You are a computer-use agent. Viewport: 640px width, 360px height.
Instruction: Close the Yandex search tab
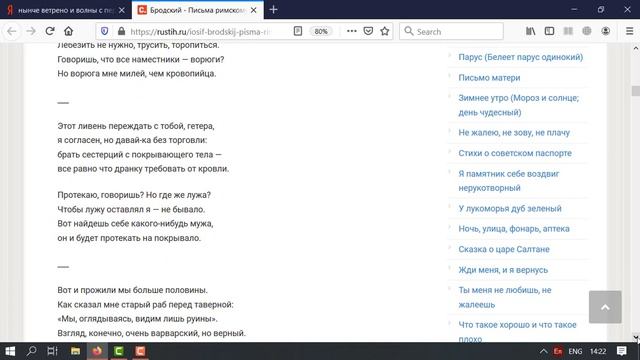pyautogui.click(x=122, y=10)
